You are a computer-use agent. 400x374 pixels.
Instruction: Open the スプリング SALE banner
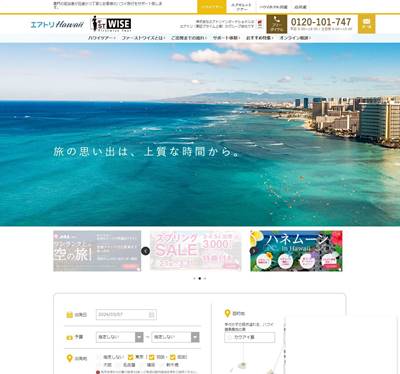(195, 251)
